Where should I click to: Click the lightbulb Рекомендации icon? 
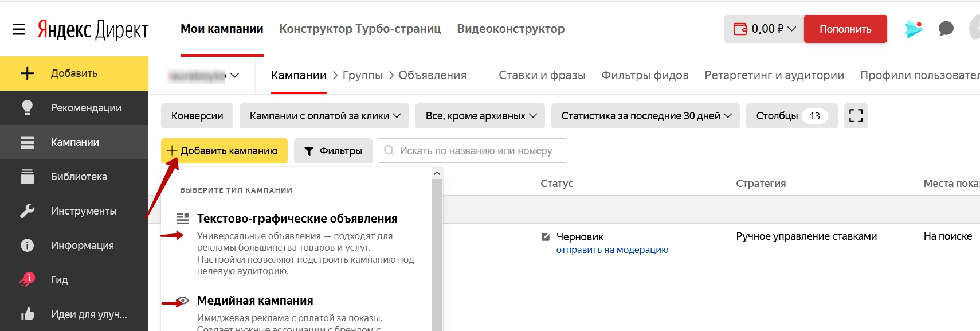[27, 108]
